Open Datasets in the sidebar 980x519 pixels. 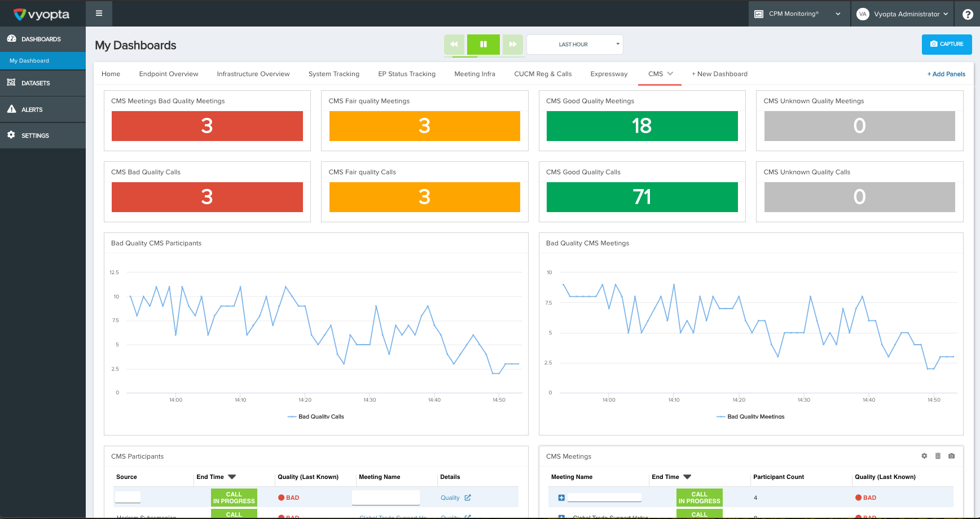(x=43, y=83)
